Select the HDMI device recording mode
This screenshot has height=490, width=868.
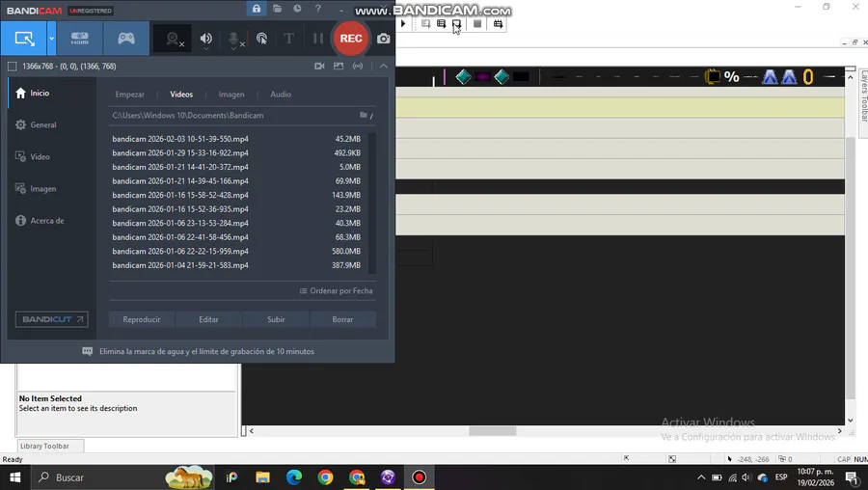pyautogui.click(x=80, y=39)
